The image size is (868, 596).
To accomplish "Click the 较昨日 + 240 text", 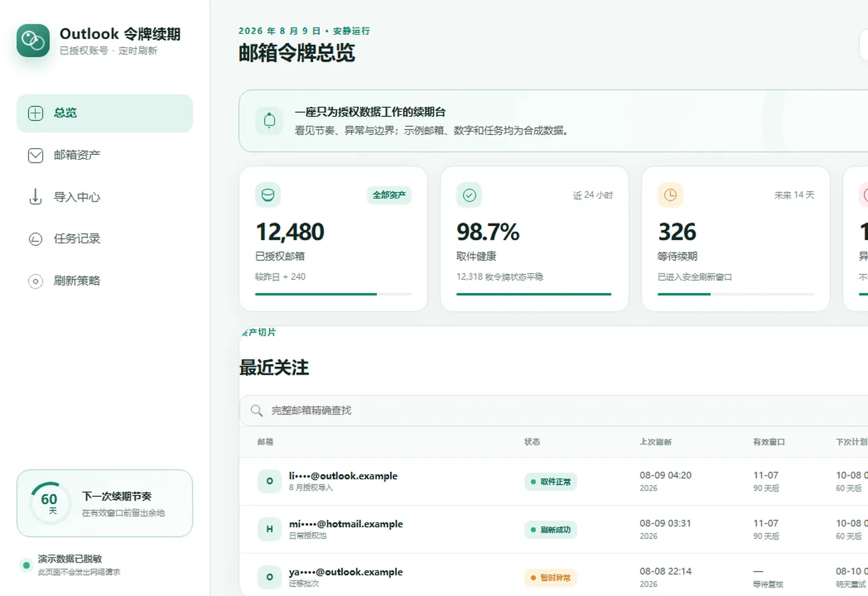I will (x=280, y=277).
